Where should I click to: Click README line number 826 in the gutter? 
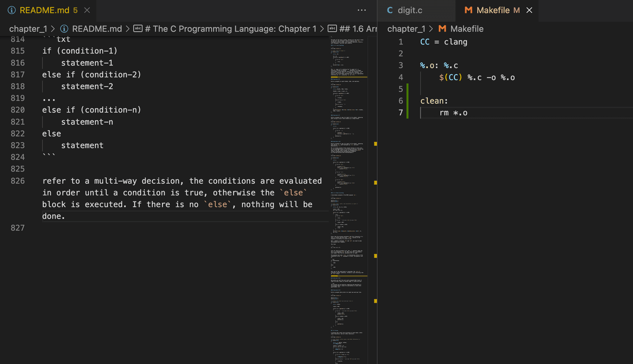[17, 181]
